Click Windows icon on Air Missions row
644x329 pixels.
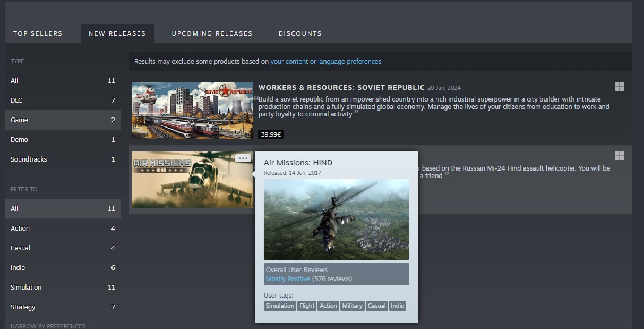pyautogui.click(x=619, y=156)
